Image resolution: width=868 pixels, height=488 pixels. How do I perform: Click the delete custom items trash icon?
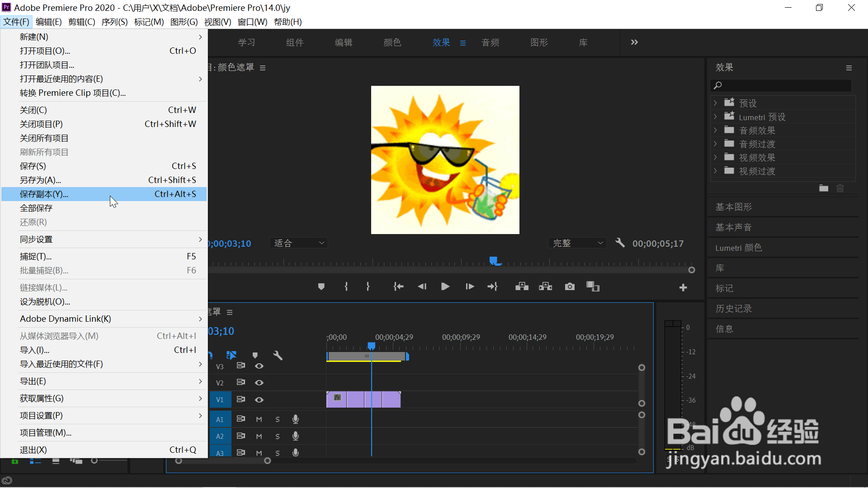(840, 188)
